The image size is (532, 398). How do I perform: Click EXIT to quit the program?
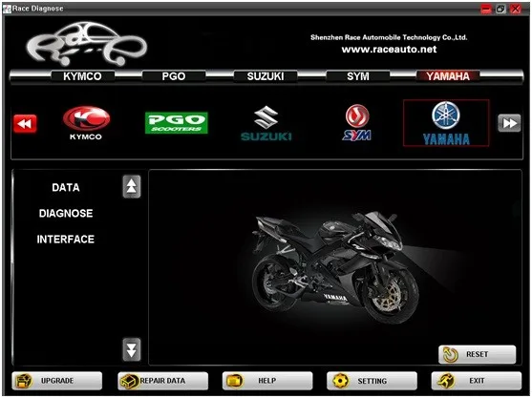tap(477, 381)
